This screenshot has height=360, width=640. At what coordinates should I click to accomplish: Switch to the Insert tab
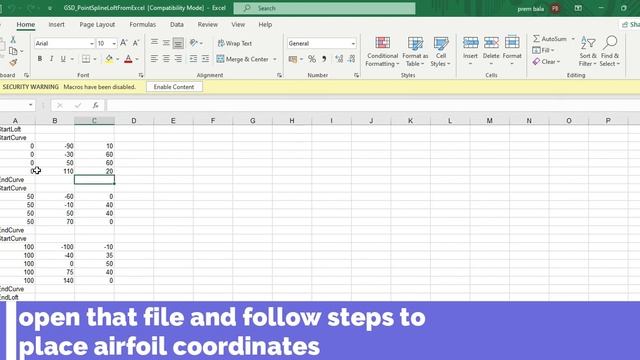coord(56,24)
